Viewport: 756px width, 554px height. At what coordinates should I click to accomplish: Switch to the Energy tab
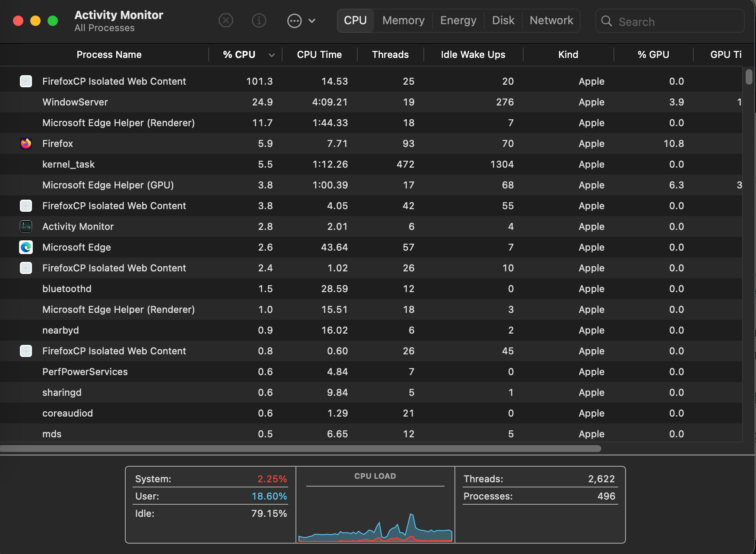click(458, 21)
